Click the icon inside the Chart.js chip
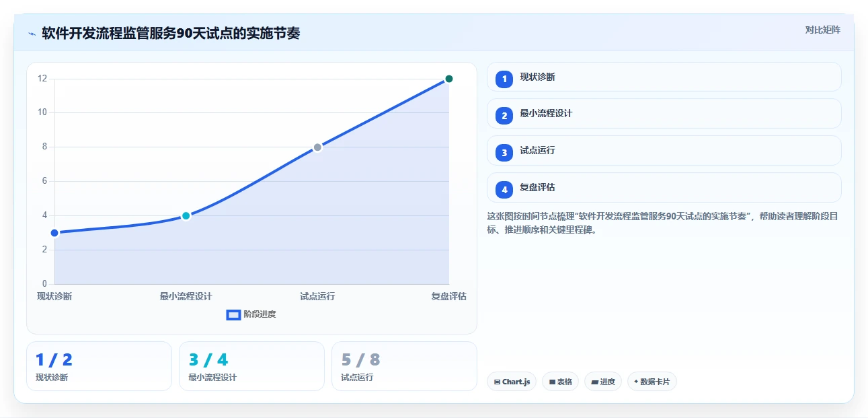Screen dimensions: 868x418 pyautogui.click(x=497, y=382)
